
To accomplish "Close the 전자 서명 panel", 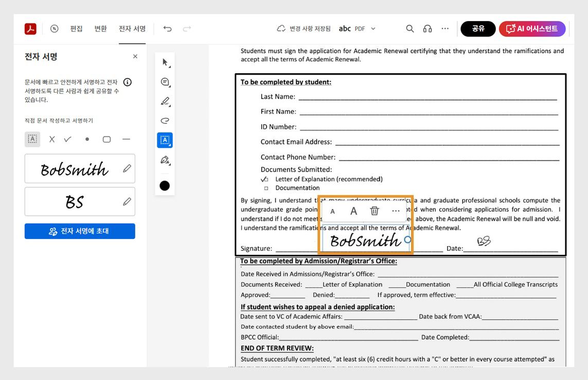I will tap(135, 56).
